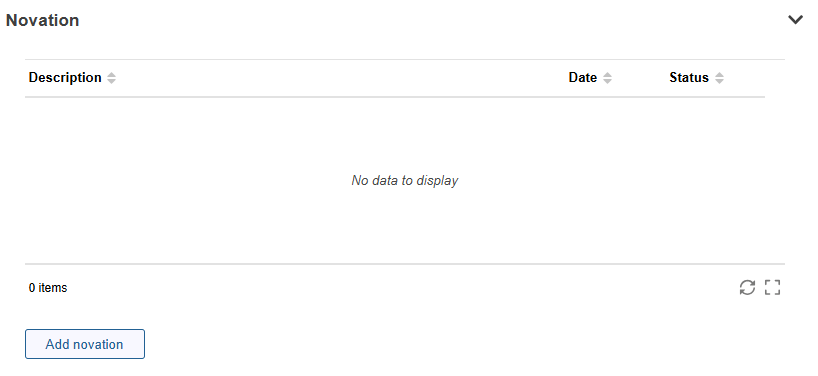Sort by the Date column header
The width and height of the screenshot is (818, 376).
pos(583,78)
